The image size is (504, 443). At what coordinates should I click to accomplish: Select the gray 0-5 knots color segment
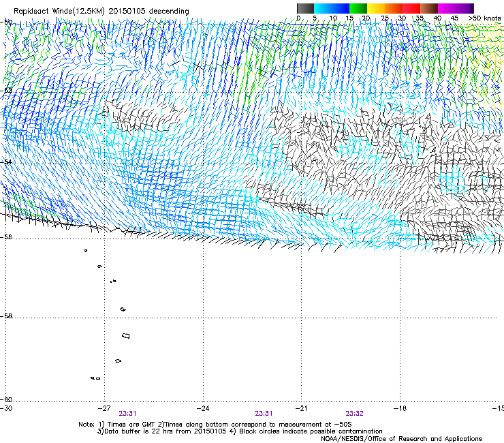(305, 8)
